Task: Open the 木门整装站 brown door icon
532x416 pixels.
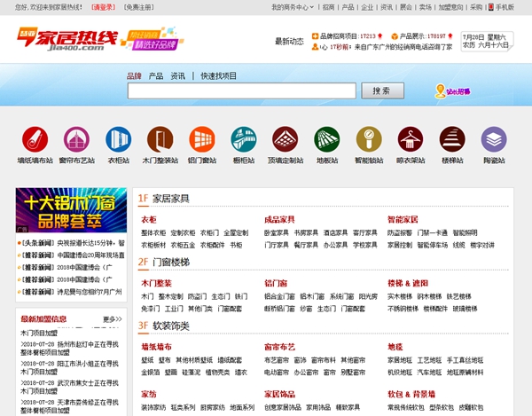Action: click(x=160, y=139)
